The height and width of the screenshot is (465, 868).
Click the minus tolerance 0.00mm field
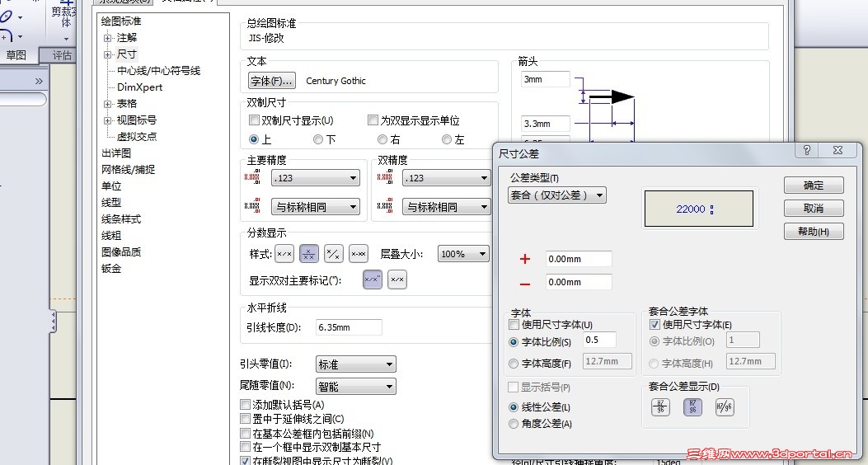coord(579,282)
